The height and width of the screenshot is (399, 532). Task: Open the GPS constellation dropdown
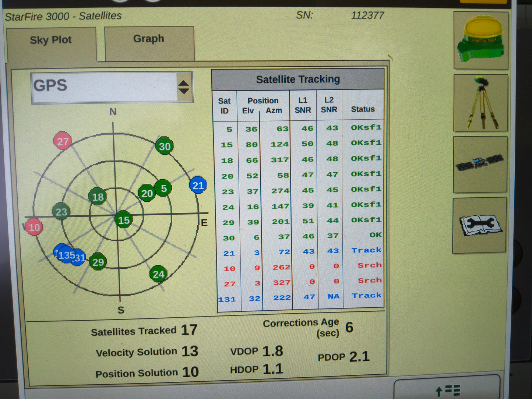pos(112,88)
